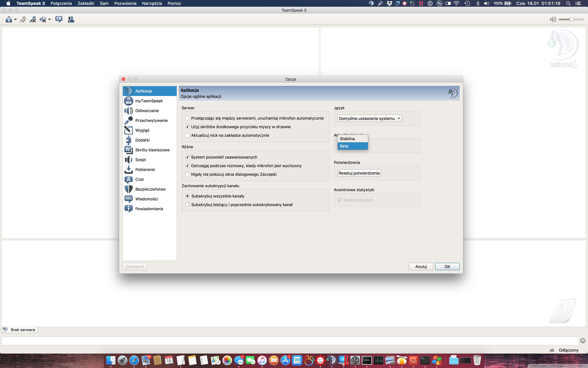Open Safari from the Dock

click(x=134, y=360)
